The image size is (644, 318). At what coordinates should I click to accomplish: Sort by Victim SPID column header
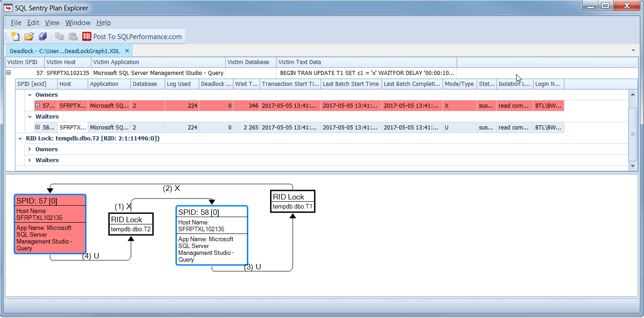(x=25, y=62)
